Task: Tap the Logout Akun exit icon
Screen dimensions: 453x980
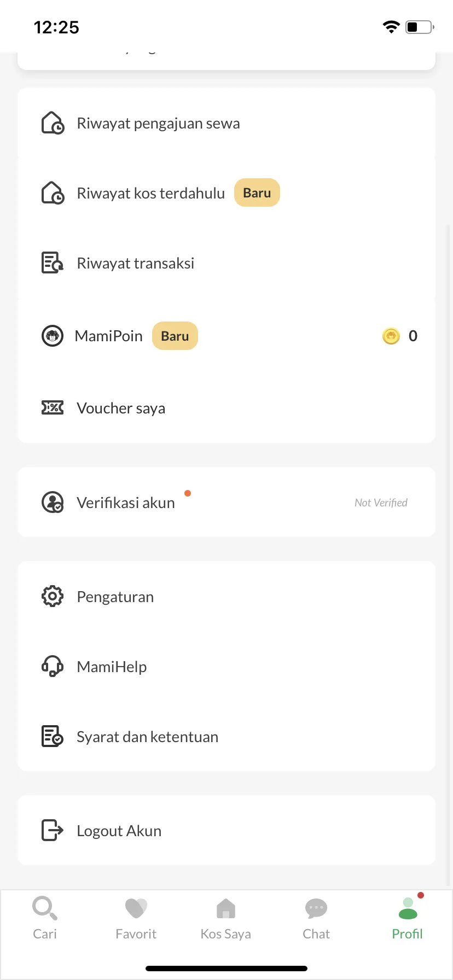Action: (53, 831)
